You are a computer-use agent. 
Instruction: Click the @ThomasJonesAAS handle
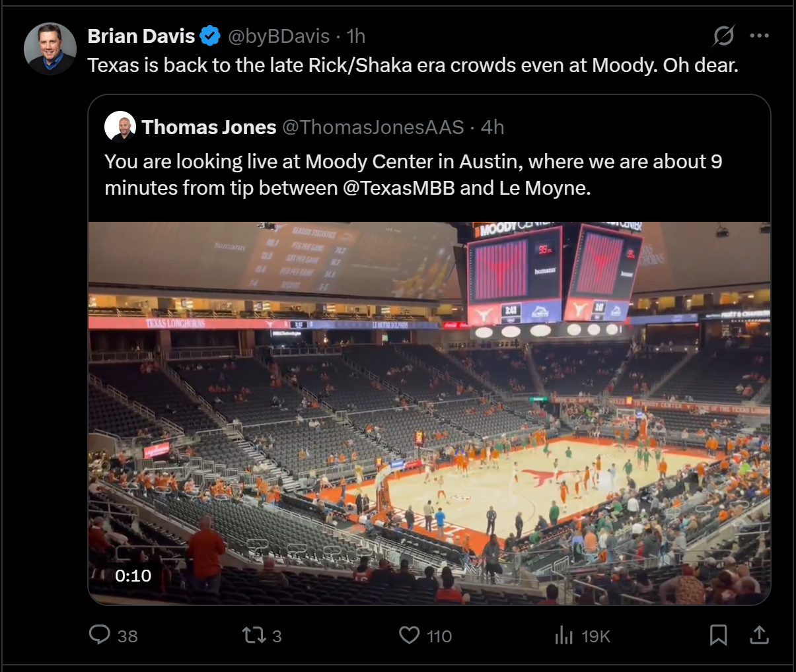[x=373, y=127]
